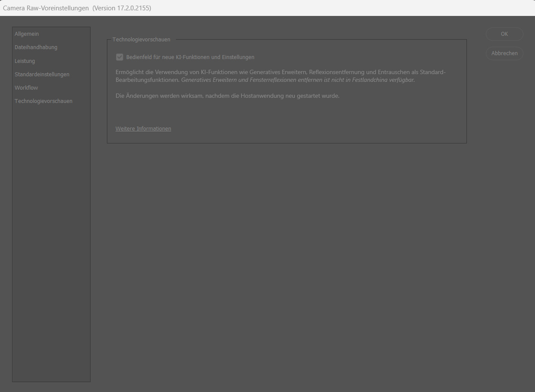The width and height of the screenshot is (535, 392).
Task: Go to the Workflow preferences section
Action: coord(26,88)
